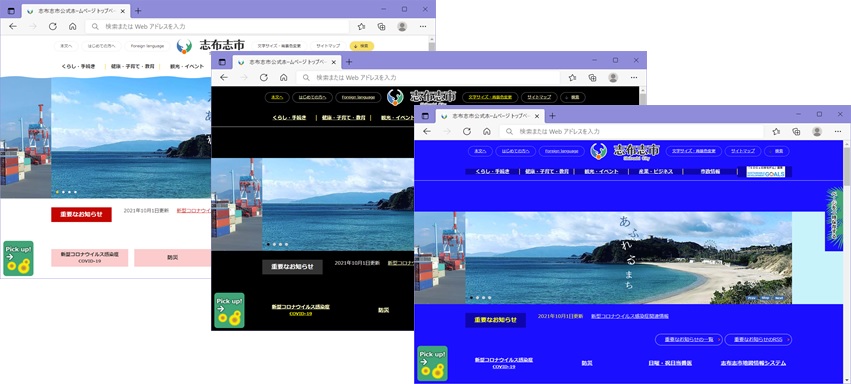Screen dimensions: 851x384
Task: Open 健康・子育て・教育 menu in the blue window
Action: coord(547,171)
